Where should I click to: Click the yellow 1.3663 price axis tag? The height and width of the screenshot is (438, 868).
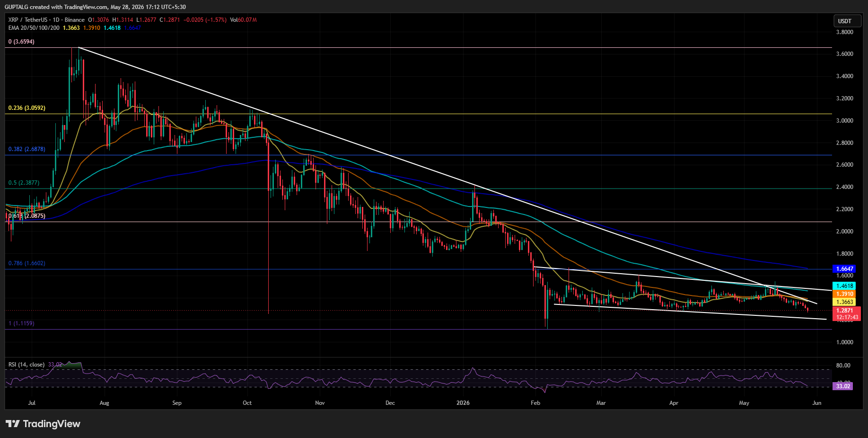[x=844, y=302]
